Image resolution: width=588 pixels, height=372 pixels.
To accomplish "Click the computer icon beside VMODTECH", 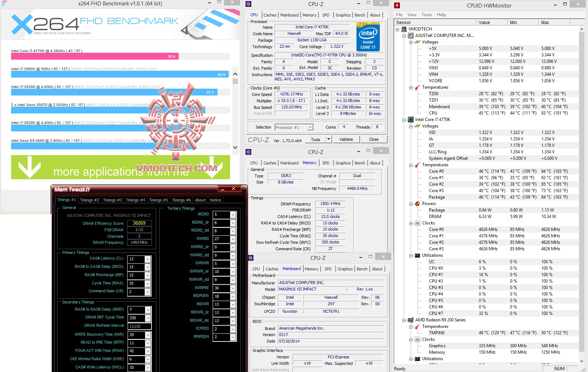I will coord(404,29).
